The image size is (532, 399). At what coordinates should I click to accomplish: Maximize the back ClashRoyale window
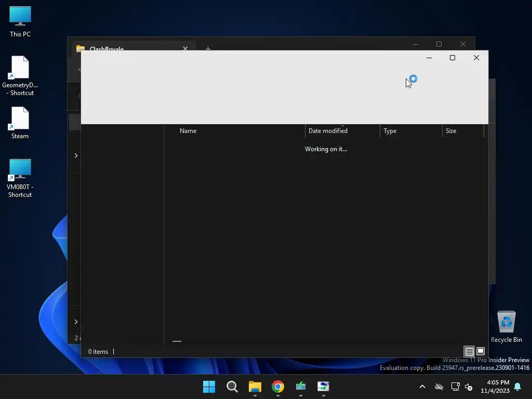coord(439,44)
